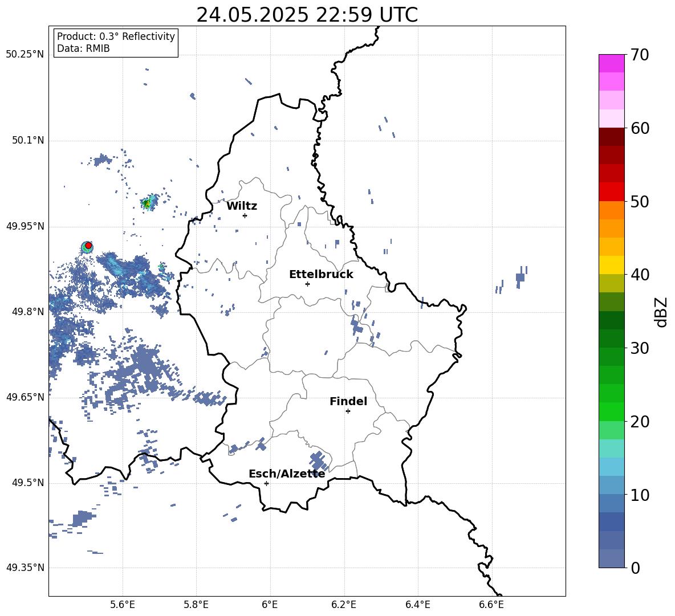
Task: Click the bright red colorbar segment near 50
Action: (611, 192)
